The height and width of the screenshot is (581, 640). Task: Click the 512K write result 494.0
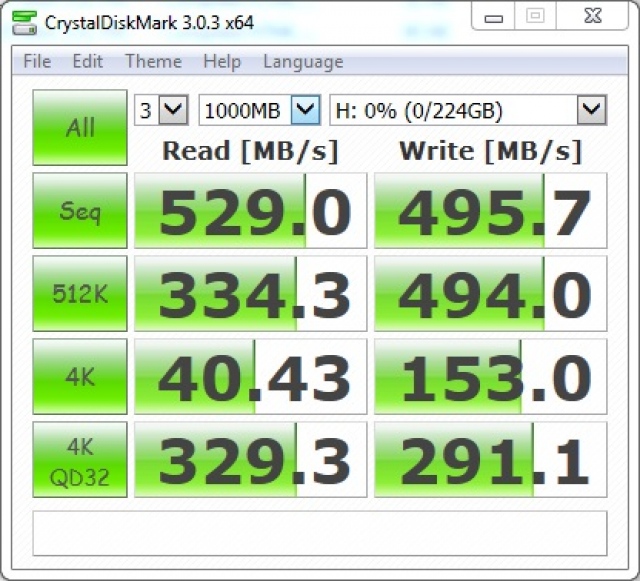[x=491, y=294]
